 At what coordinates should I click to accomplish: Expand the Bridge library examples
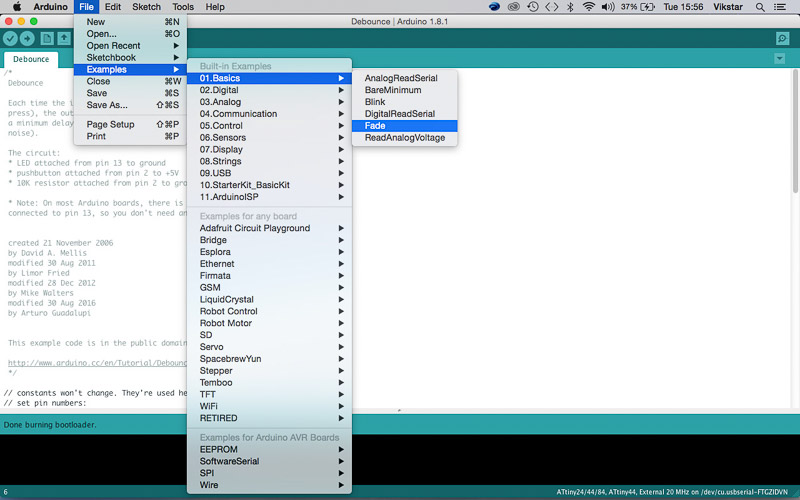[269, 240]
